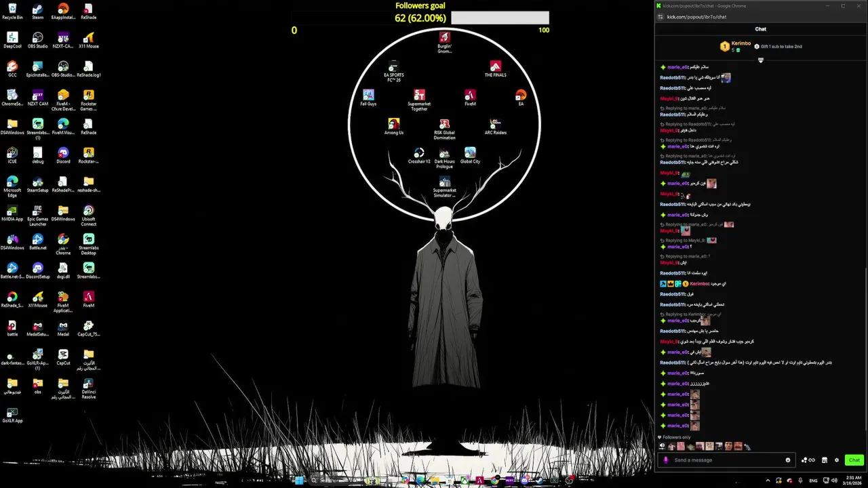Viewport: 868px width, 488px height.
Task: Open the Fall Guys game icon
Action: tap(368, 98)
